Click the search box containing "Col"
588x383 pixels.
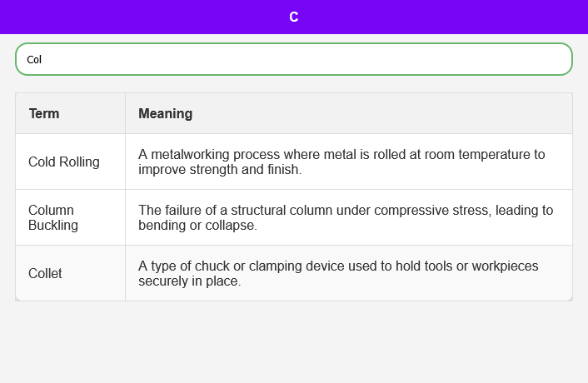click(293, 59)
